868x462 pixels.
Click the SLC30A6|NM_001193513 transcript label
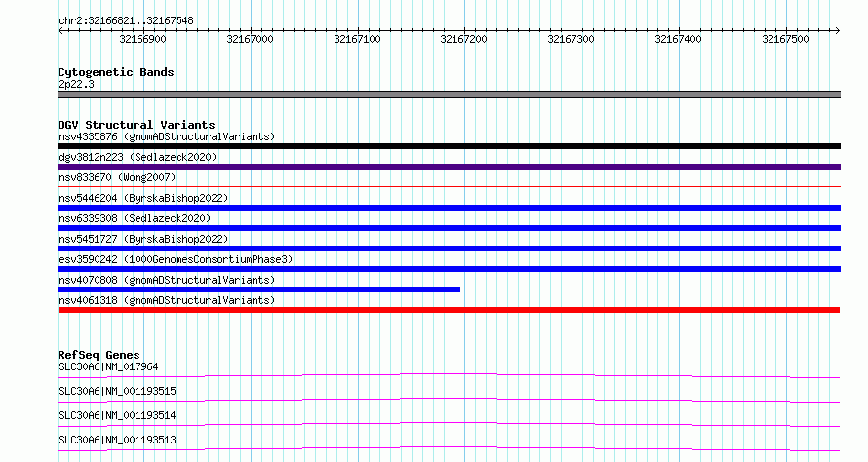pos(117,440)
